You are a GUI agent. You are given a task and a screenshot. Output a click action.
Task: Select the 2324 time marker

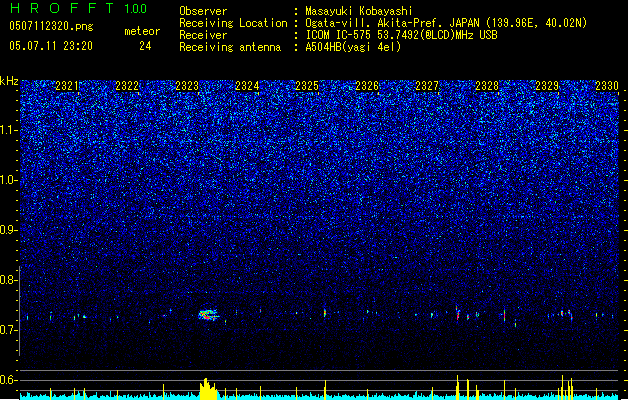[x=247, y=86]
